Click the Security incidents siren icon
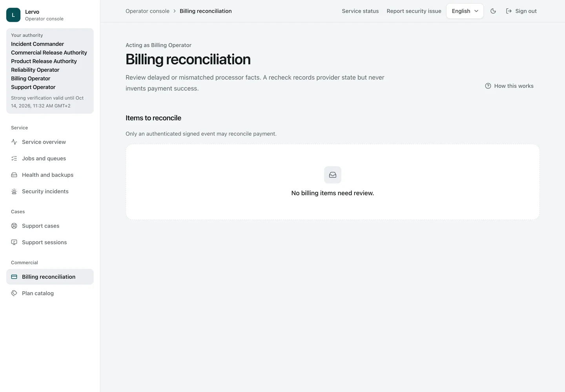The image size is (565, 392). (x=14, y=191)
